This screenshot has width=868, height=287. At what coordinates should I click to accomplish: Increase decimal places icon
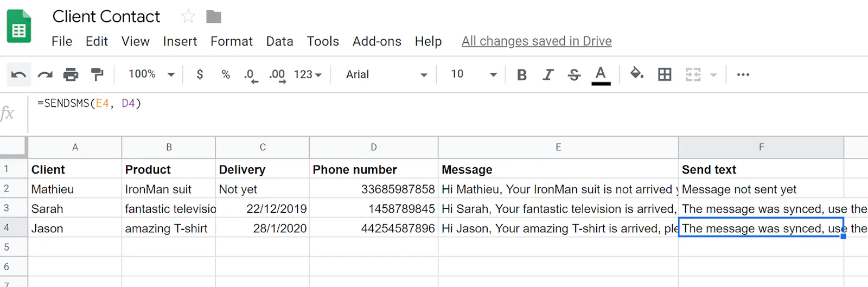point(277,75)
